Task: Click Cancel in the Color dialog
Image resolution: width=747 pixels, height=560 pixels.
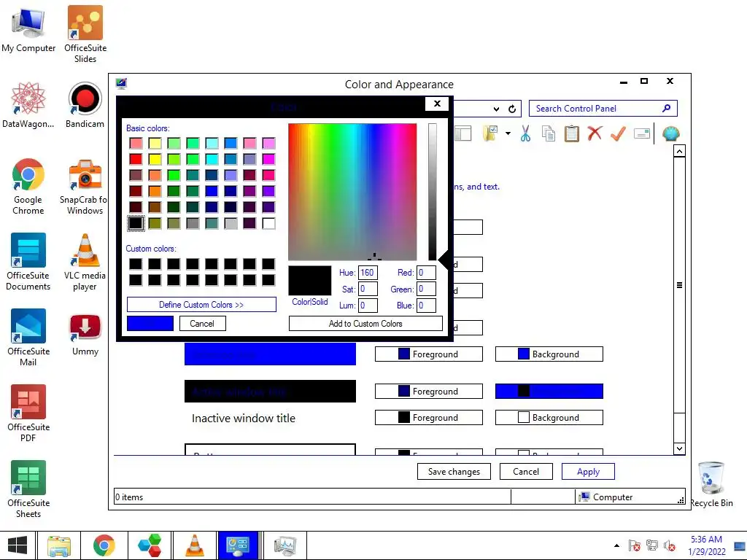Action: coord(203,324)
